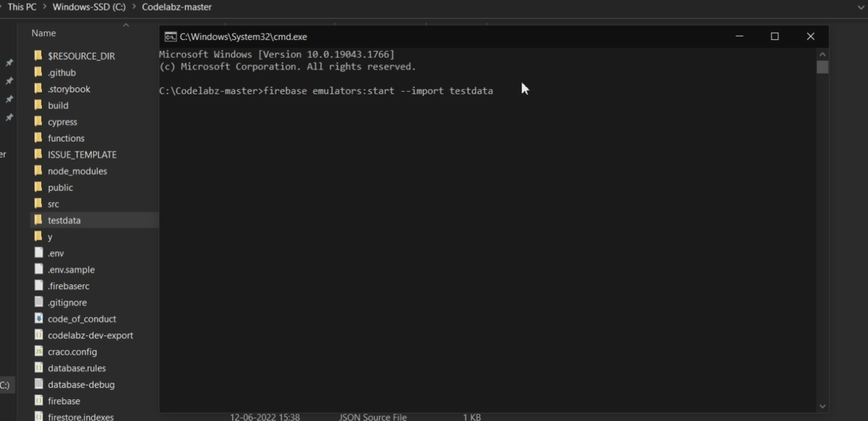868x421 pixels.
Task: Select the craco.config JavaScript file icon
Action: [39, 351]
